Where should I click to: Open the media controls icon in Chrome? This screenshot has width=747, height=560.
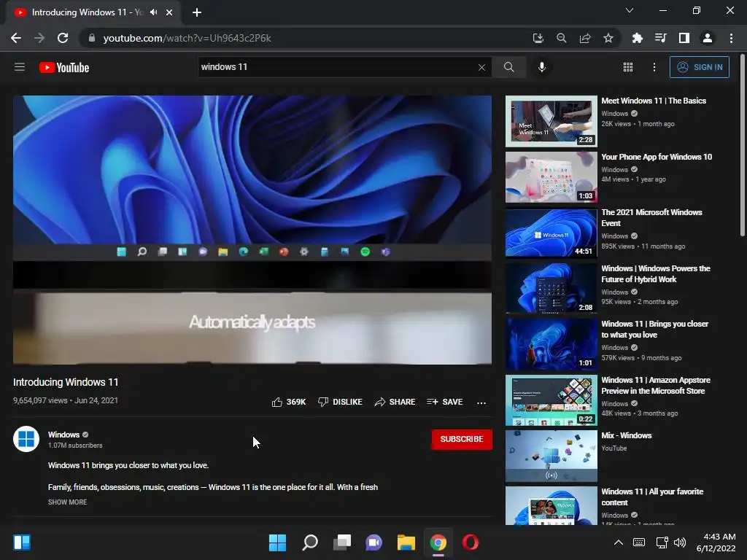click(660, 38)
